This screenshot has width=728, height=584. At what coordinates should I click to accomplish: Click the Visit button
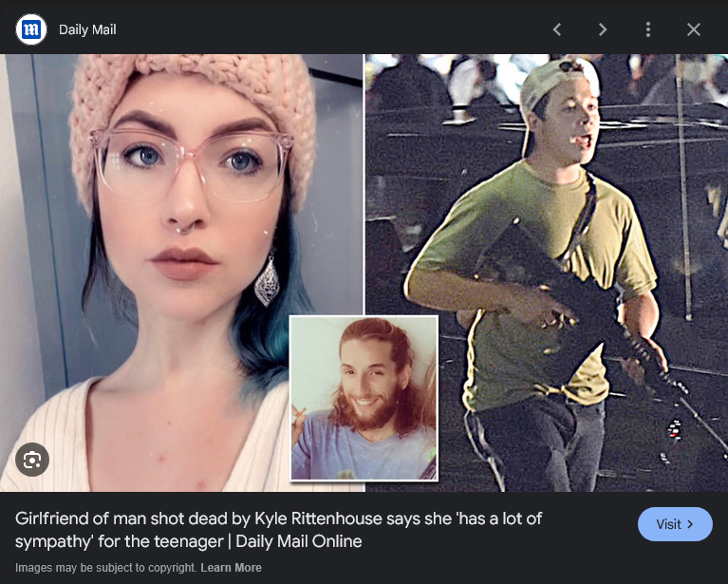tap(675, 524)
